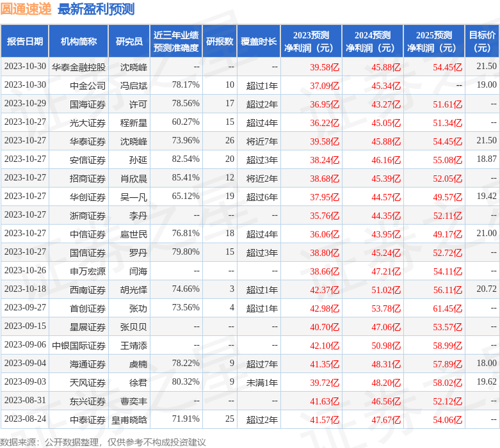Click 2024 forecast value 43.27亿
Viewport: 500px width, 448px height.
click(386, 104)
